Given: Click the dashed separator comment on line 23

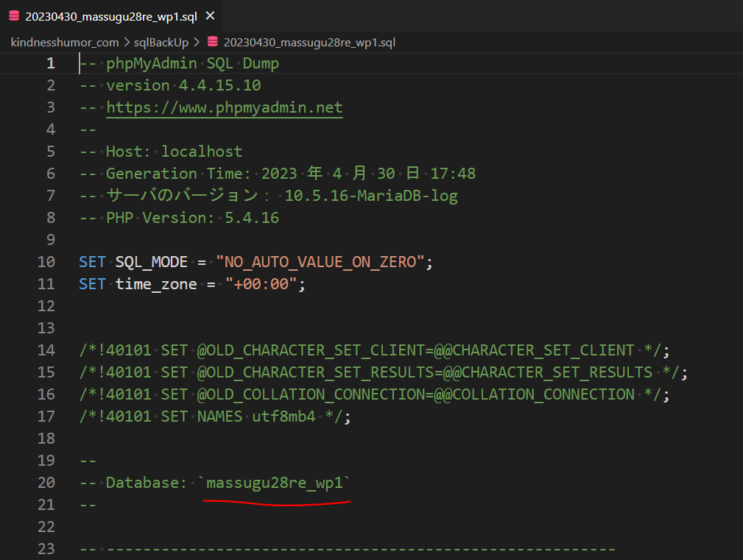Looking at the screenshot, I should (348, 549).
